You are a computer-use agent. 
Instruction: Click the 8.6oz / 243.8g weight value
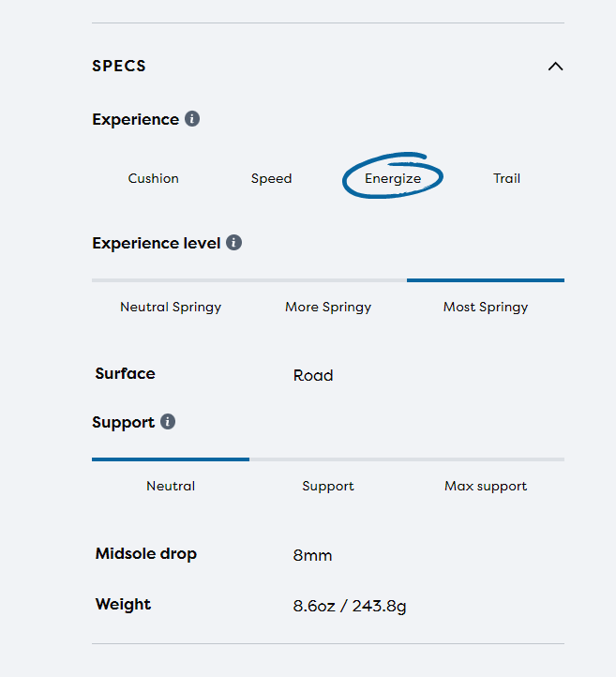pyautogui.click(x=350, y=606)
